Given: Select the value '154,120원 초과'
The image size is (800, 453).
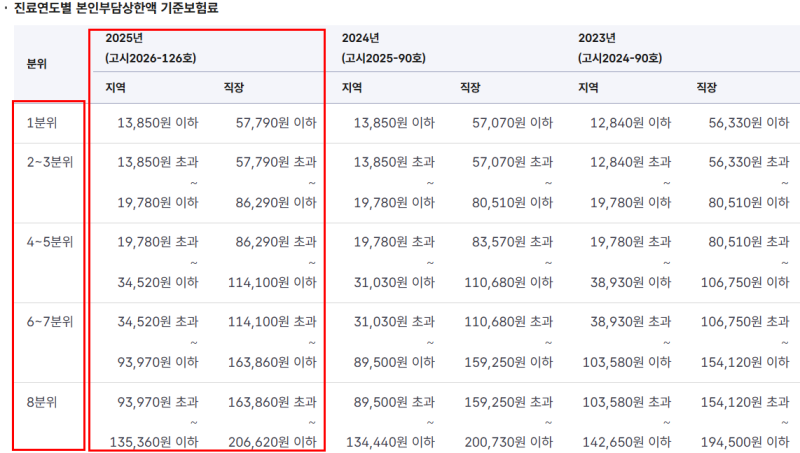Looking at the screenshot, I should (x=745, y=402).
